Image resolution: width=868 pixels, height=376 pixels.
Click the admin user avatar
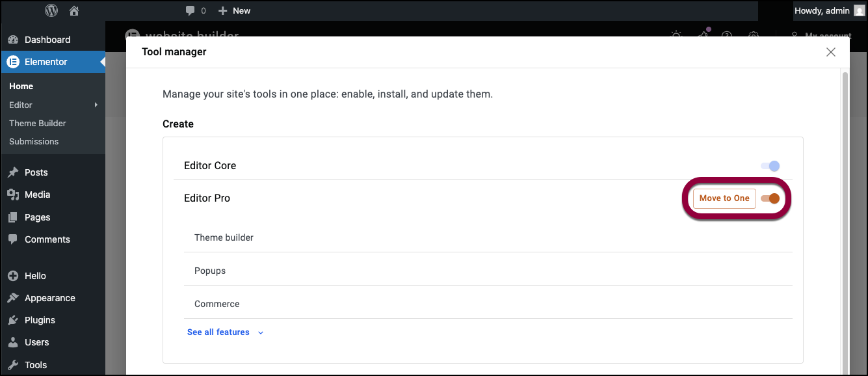(859, 10)
